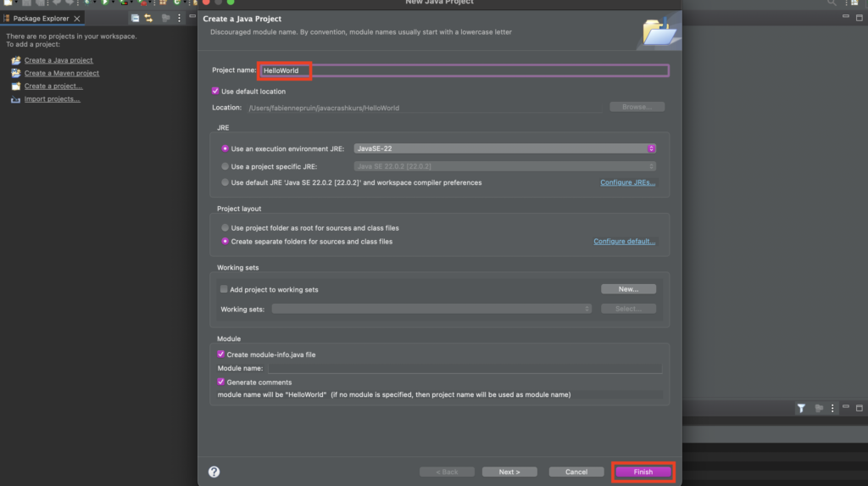Expand the Working sets combo box
Viewport: 868px width, 486px height.
pyautogui.click(x=431, y=309)
